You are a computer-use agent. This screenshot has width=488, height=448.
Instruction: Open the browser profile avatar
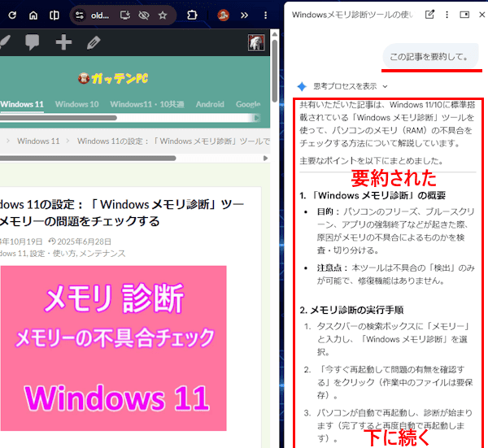223,15
